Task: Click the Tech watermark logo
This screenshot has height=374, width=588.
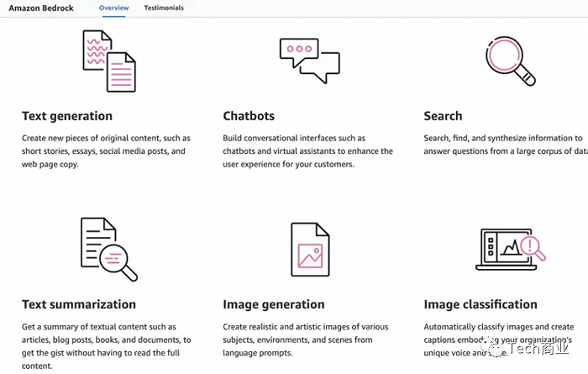Action: click(x=527, y=349)
